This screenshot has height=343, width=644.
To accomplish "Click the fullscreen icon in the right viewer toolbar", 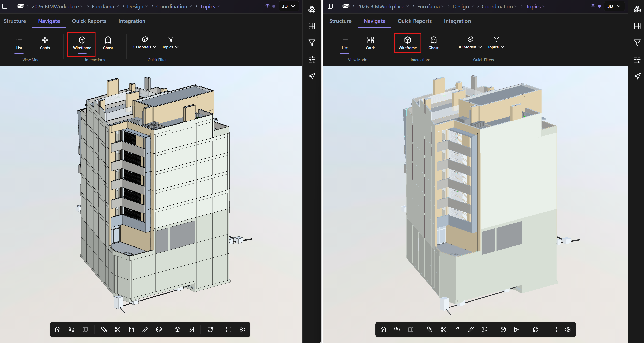I will (554, 330).
